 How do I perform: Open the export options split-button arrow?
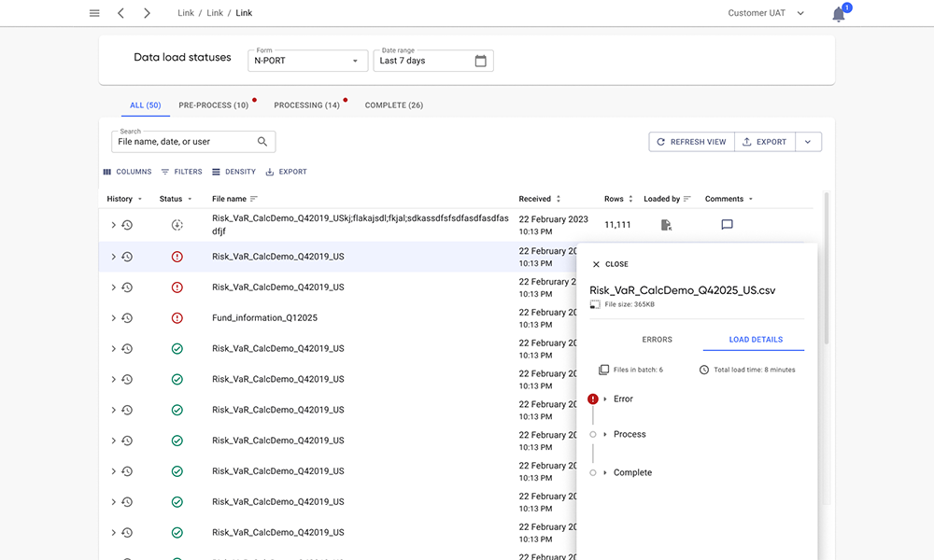[808, 142]
